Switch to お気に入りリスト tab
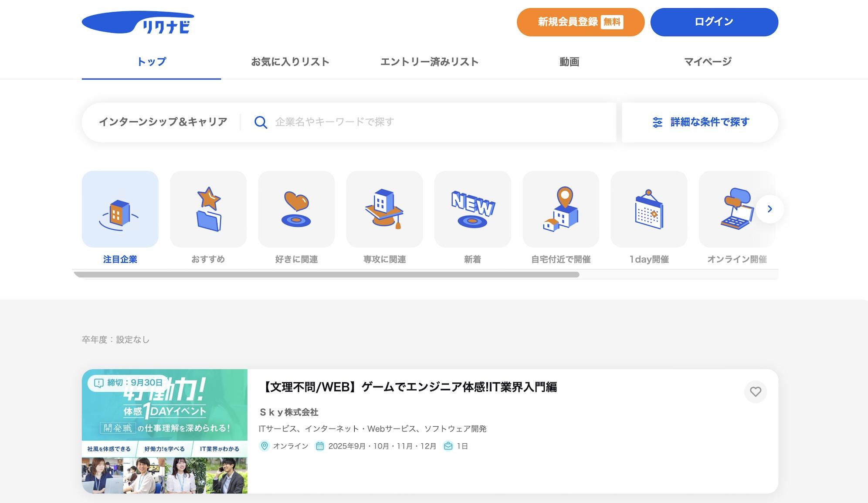 pyautogui.click(x=290, y=62)
